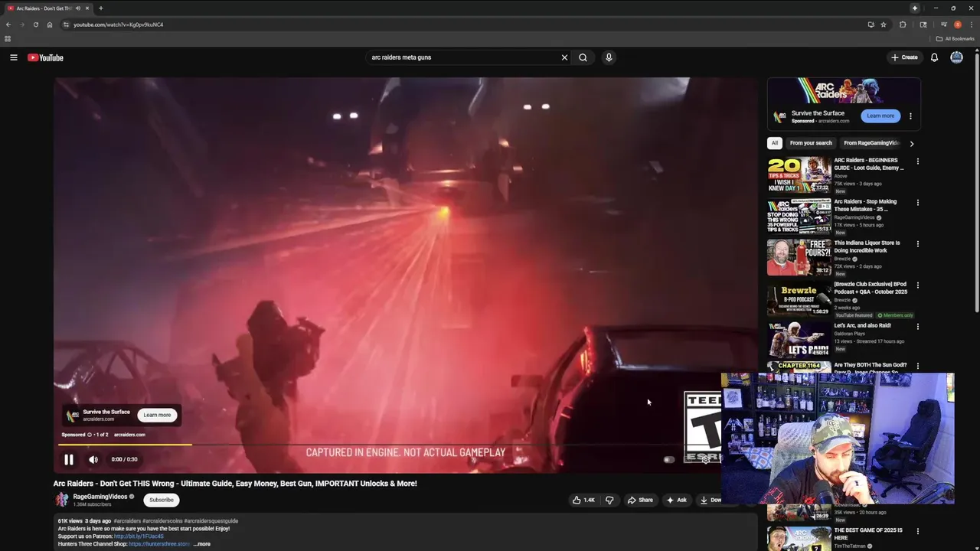Subscribe to RageGamingVideos
The image size is (980, 551).
click(x=162, y=500)
